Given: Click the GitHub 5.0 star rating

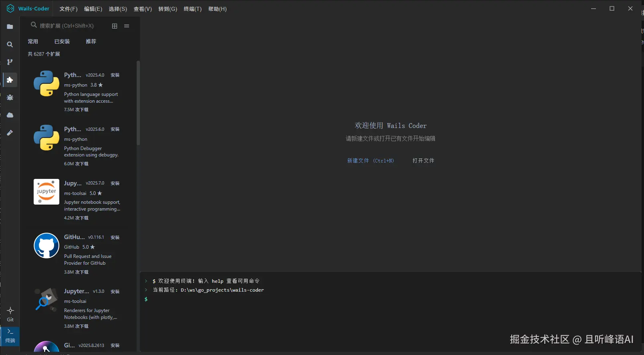Looking at the screenshot, I should (89, 247).
